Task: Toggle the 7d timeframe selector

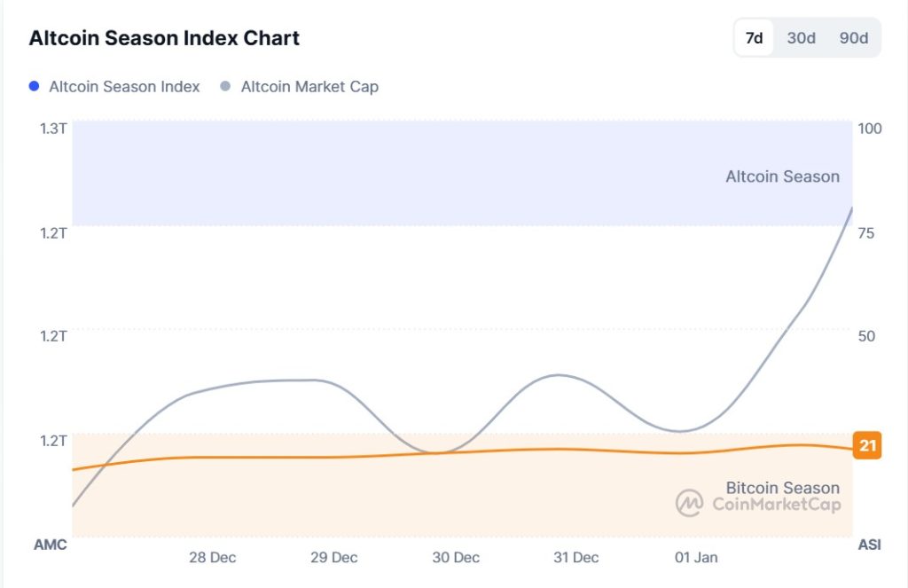Action: [756, 38]
